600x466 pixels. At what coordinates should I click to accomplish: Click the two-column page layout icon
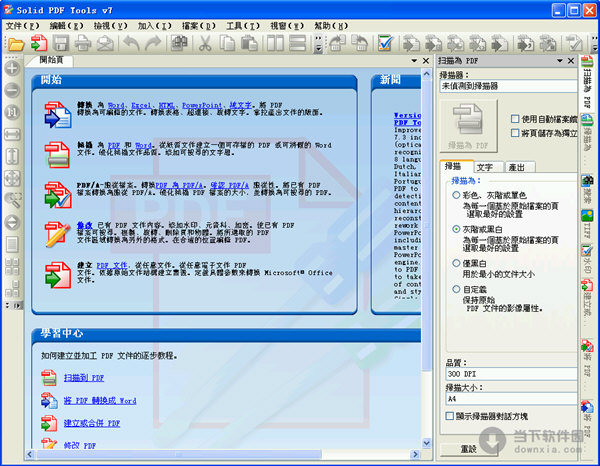click(275, 43)
